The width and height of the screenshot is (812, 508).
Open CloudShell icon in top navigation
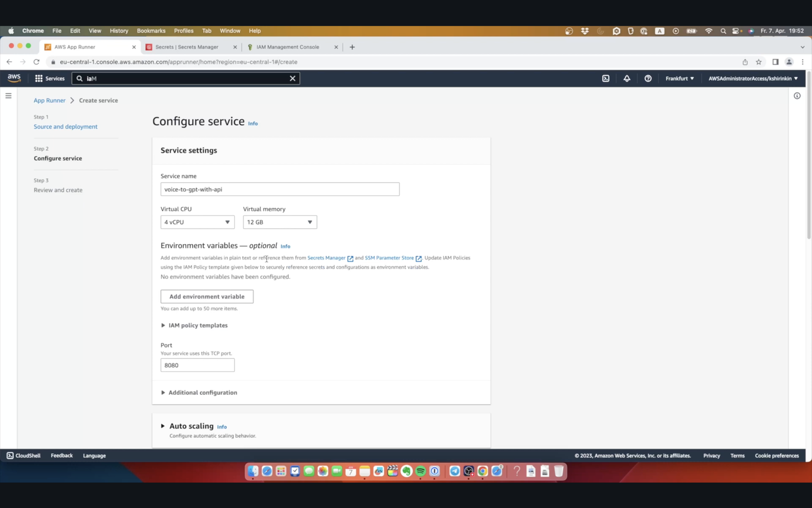click(x=606, y=78)
